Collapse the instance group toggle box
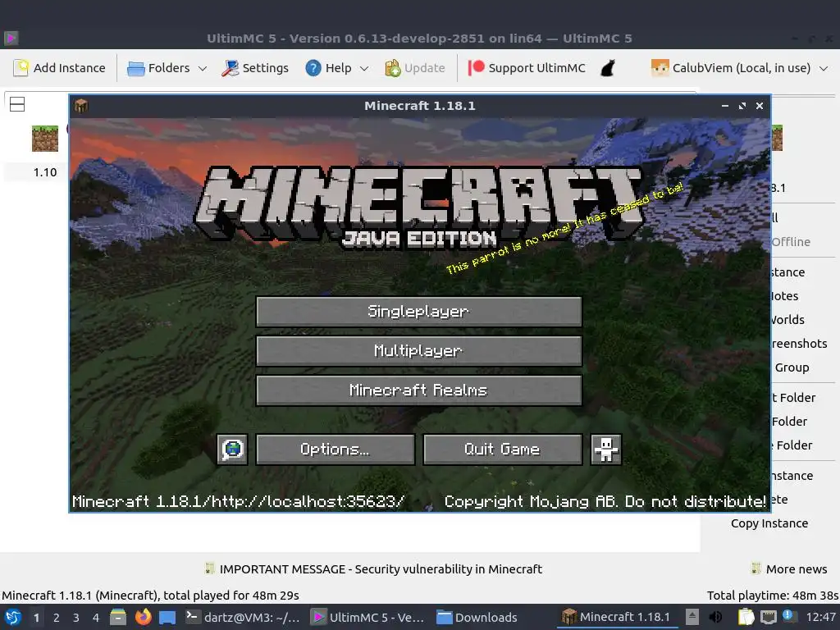 click(17, 104)
